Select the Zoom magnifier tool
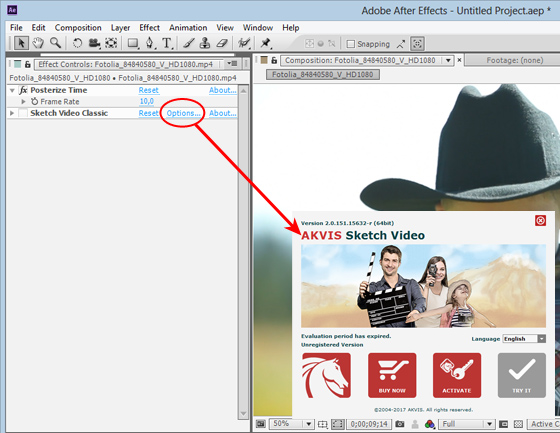Image resolution: width=560 pixels, height=433 pixels. [x=55, y=43]
